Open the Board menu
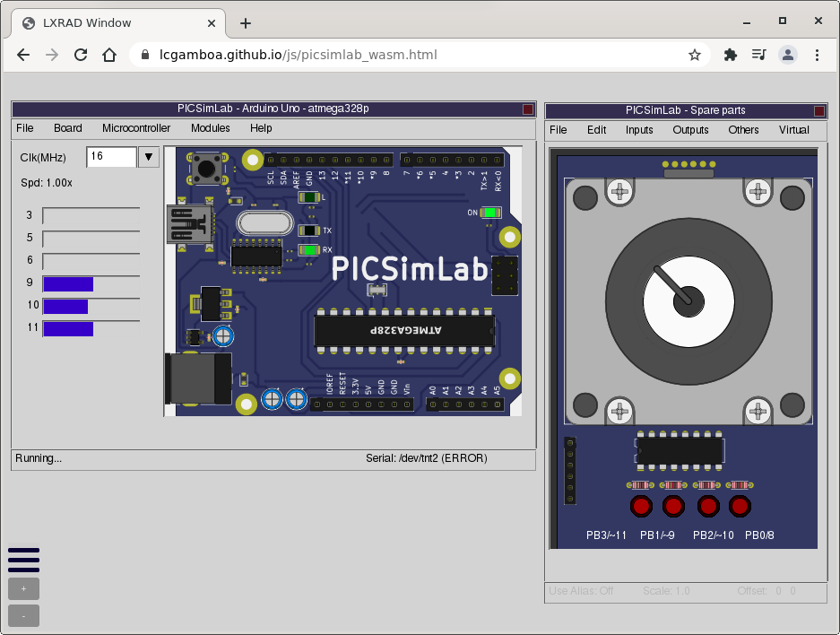 click(67, 128)
